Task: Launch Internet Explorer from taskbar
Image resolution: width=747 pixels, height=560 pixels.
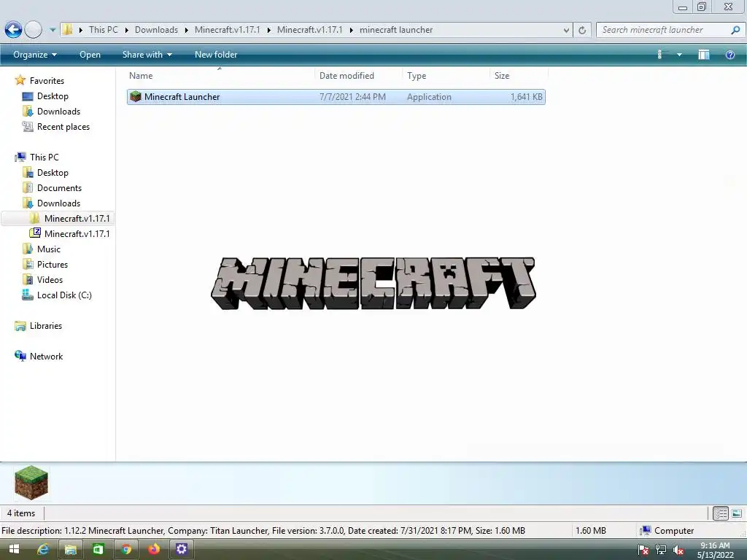Action: coord(43,549)
